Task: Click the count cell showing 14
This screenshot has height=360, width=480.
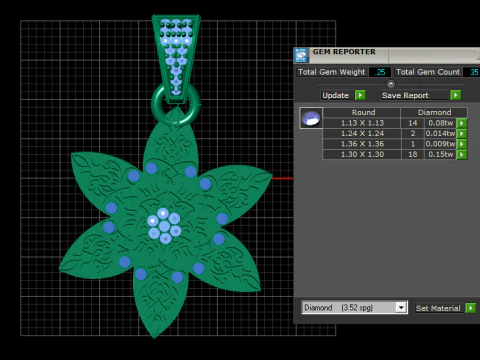Action: coord(413,123)
